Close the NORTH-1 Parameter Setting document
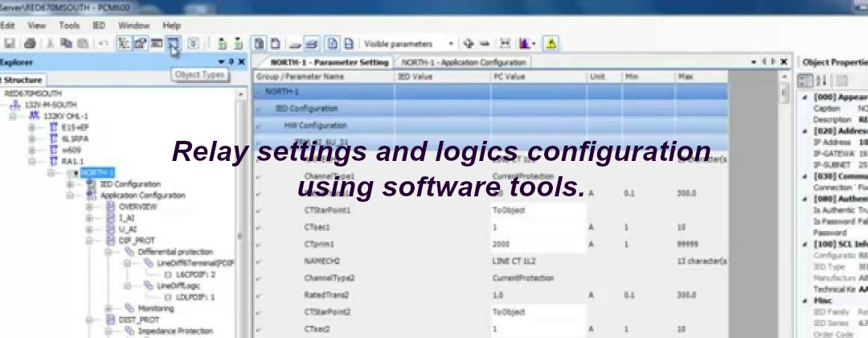868x338 pixels. (x=784, y=62)
